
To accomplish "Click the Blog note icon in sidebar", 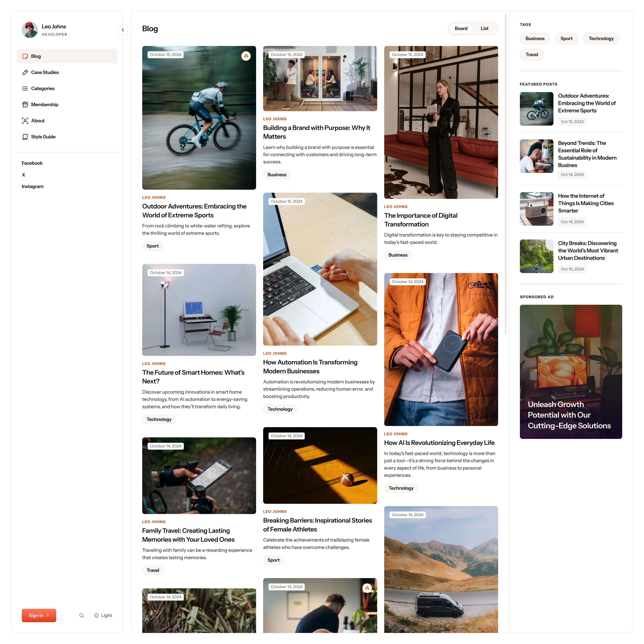I will pos(25,56).
